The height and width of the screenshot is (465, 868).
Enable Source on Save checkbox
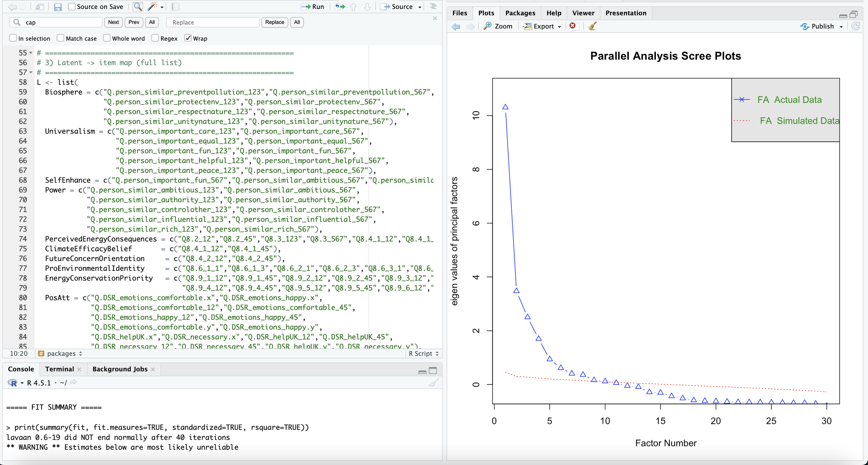(x=72, y=7)
